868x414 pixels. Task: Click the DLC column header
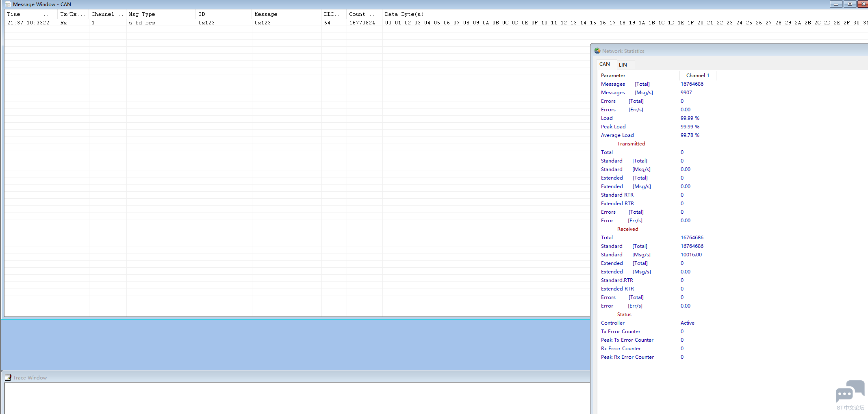tap(334, 14)
